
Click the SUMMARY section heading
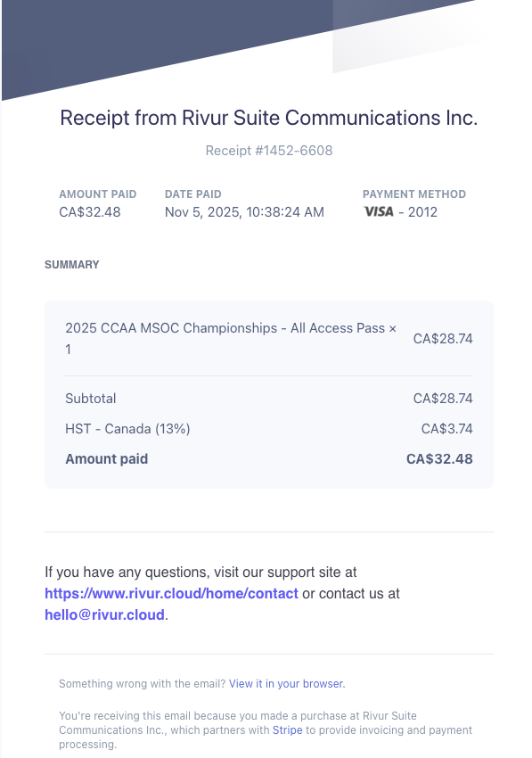click(x=72, y=265)
